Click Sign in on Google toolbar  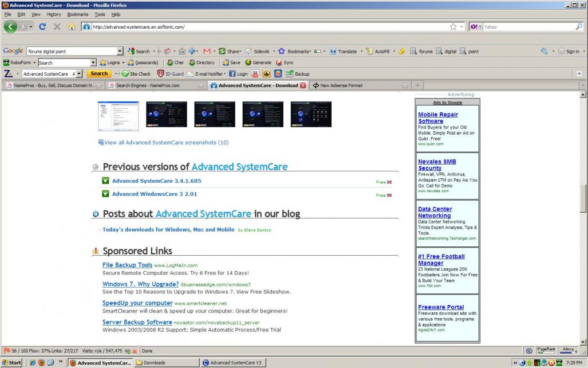pos(569,51)
